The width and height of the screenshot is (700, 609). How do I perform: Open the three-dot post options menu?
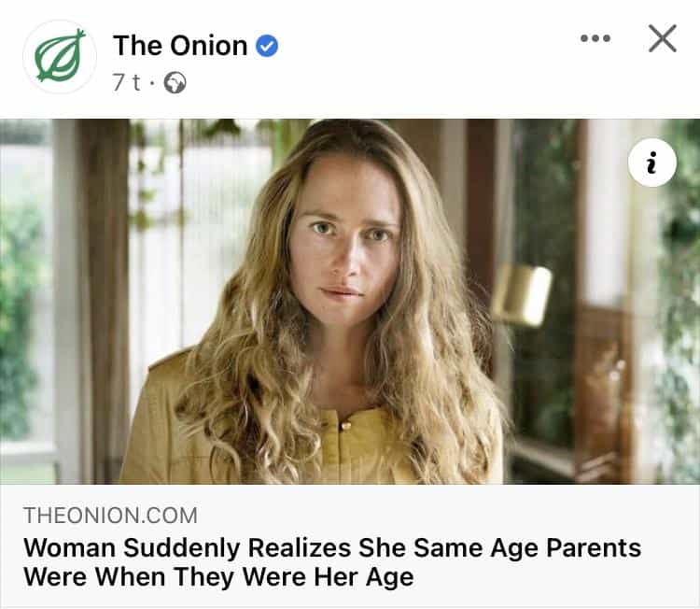point(595,38)
